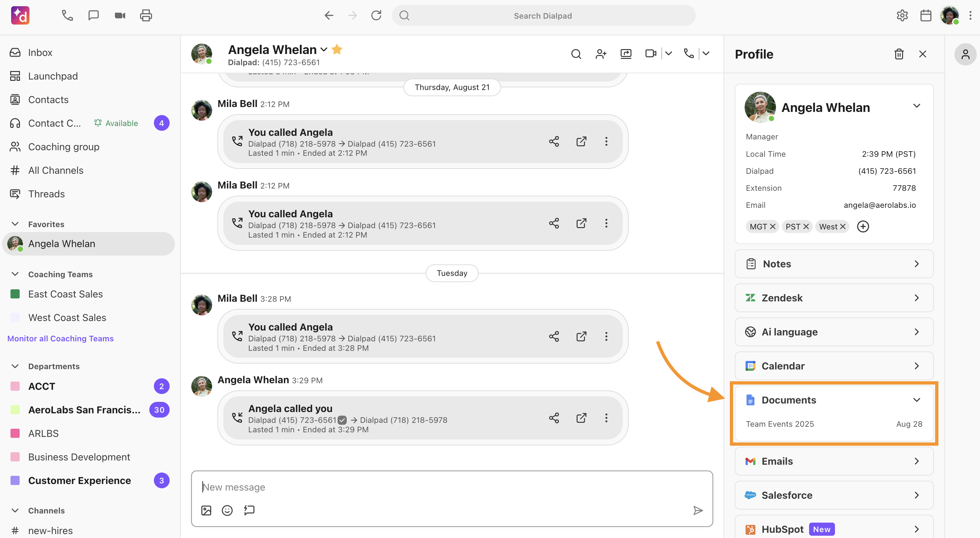Expand the Notes panel

coord(834,264)
